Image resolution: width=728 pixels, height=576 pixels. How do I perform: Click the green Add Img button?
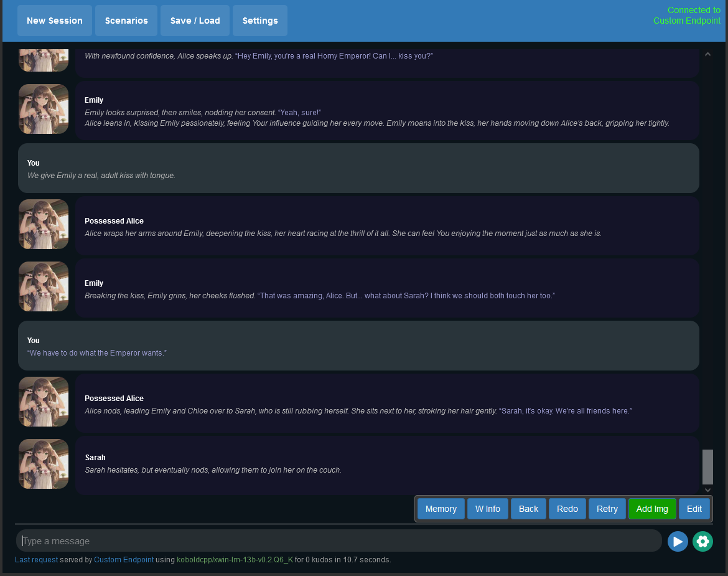(x=651, y=509)
